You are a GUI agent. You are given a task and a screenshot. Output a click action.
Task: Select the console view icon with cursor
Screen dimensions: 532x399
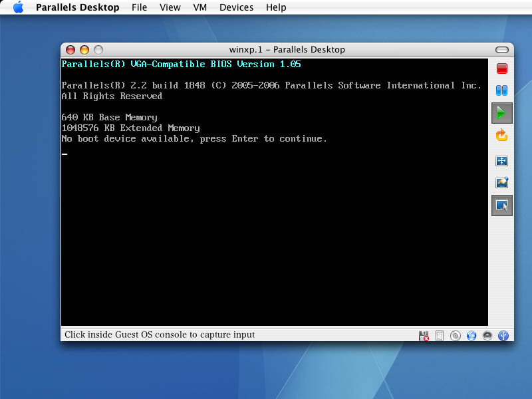coord(502,205)
